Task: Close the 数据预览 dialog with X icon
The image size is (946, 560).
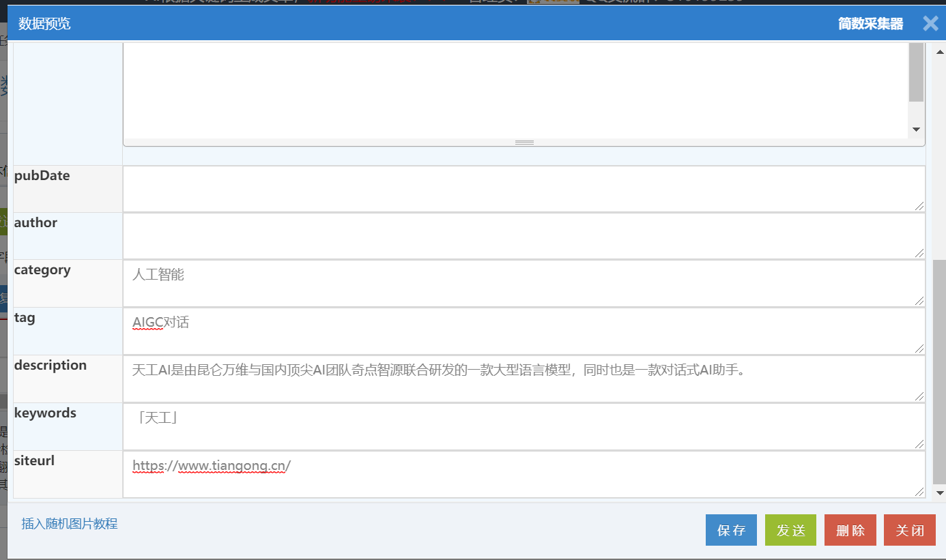Action: [x=930, y=24]
